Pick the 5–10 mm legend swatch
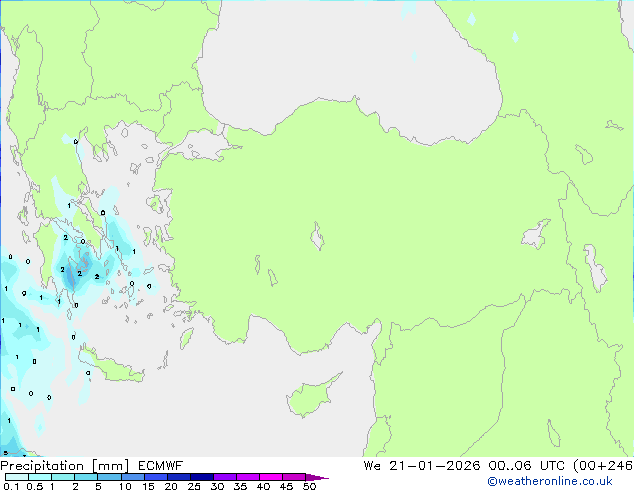The image size is (634, 490). (109, 477)
